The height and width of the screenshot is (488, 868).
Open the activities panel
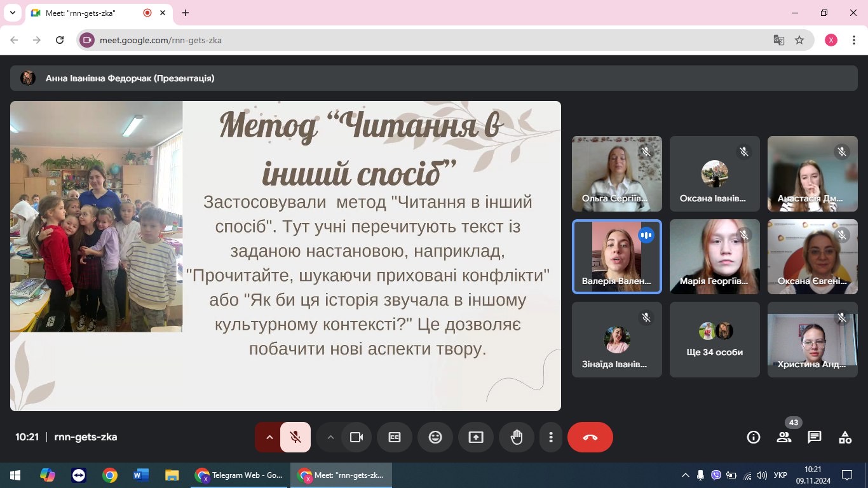(845, 437)
